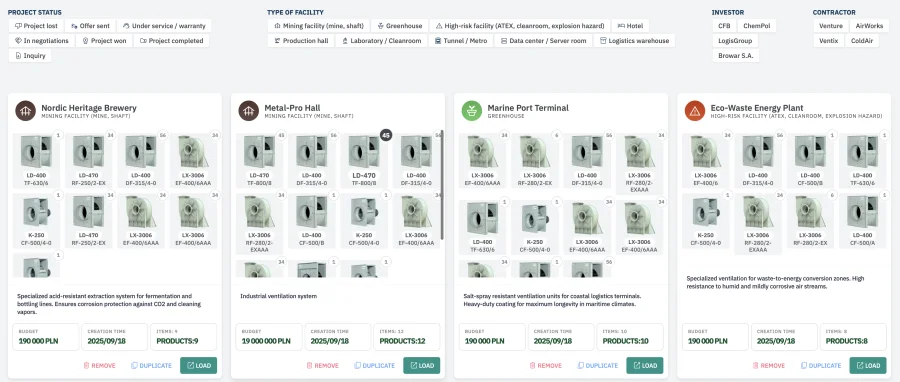Select LD-400 CF-500/A fan in Eco-Waste Plant

(863, 220)
